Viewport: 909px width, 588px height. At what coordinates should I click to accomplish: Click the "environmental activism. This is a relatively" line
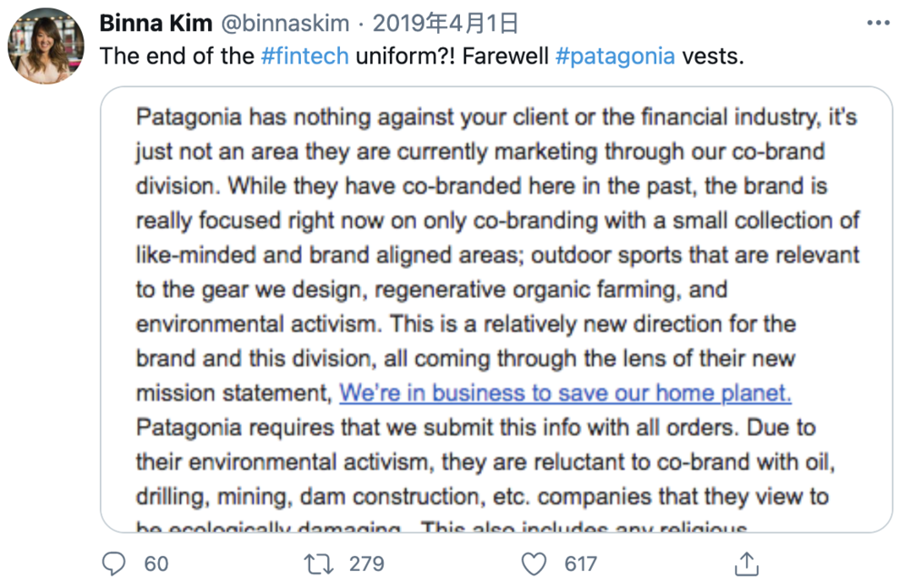pos(364,324)
